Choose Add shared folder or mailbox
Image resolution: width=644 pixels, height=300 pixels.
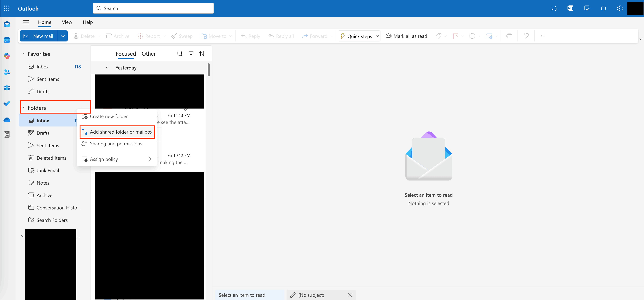[117, 132]
